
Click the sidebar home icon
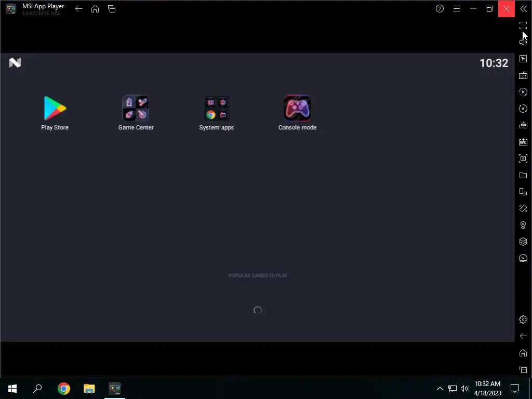[x=523, y=353]
